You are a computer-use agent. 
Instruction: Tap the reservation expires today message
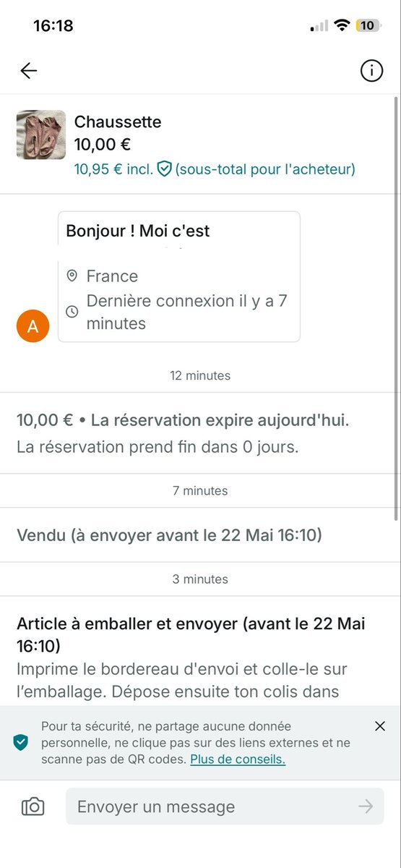click(x=183, y=420)
